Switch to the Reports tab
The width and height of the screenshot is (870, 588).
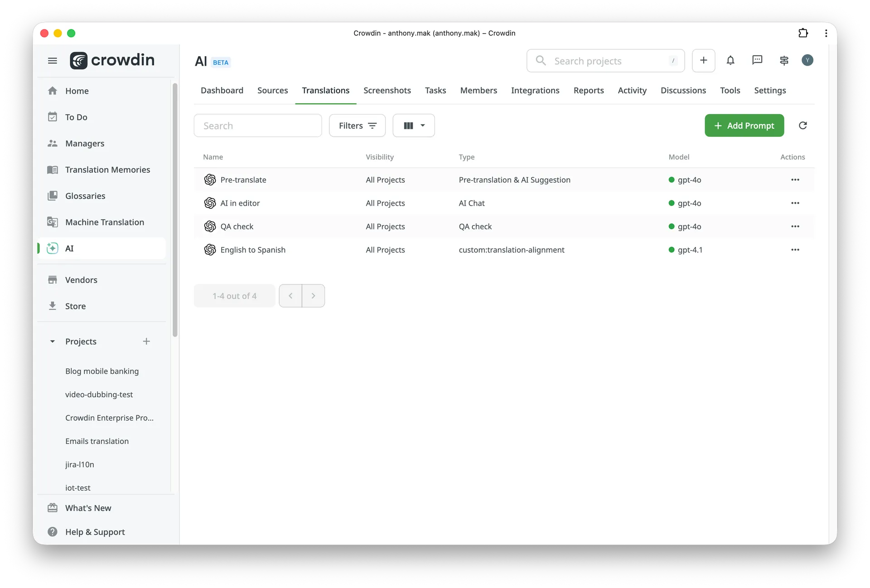pyautogui.click(x=588, y=90)
